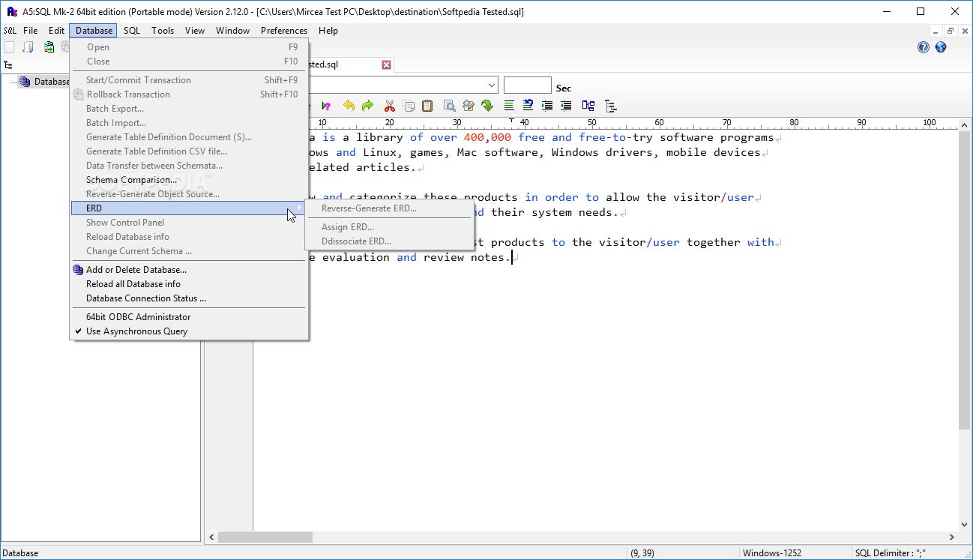The height and width of the screenshot is (560, 973).
Task: Click the SQL application icon in menu bar
Action: 10,31
